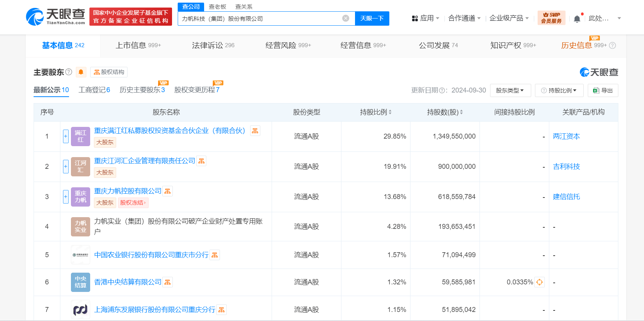
Task: Open 重庆江河汇企业管理有限责任公司 link
Action: click(x=144, y=161)
